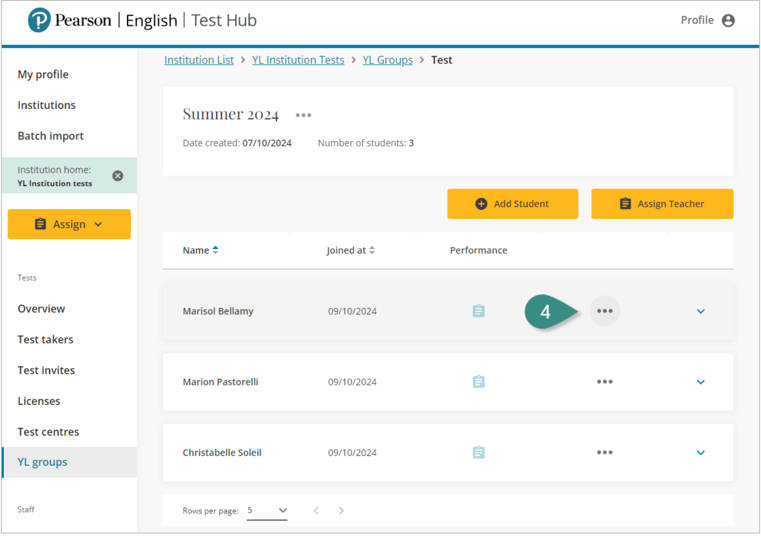Open the Assign dropdown button
Viewport: 761px width, 539px height.
coord(69,224)
